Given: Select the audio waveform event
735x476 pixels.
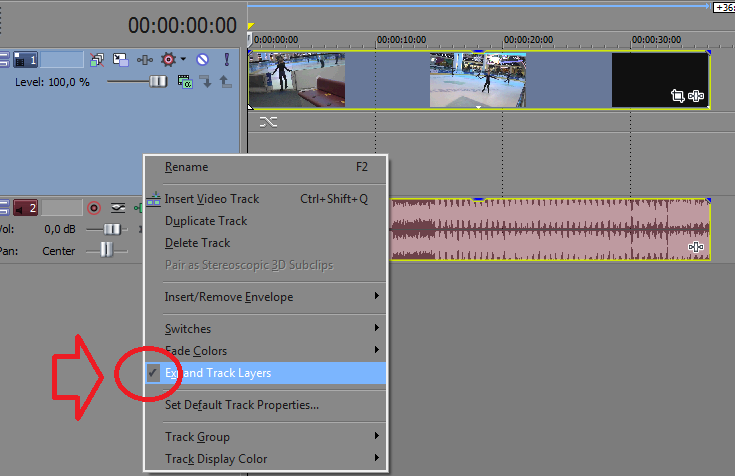Looking at the screenshot, I should [550, 229].
